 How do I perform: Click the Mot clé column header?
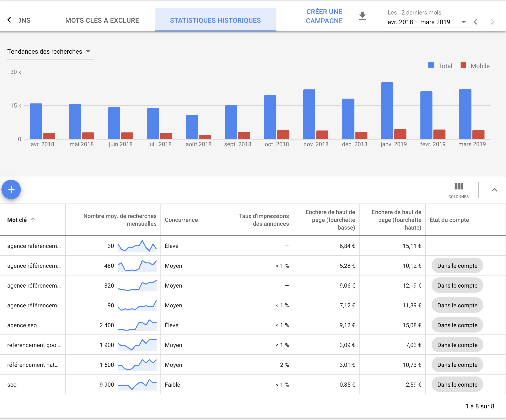(17, 220)
